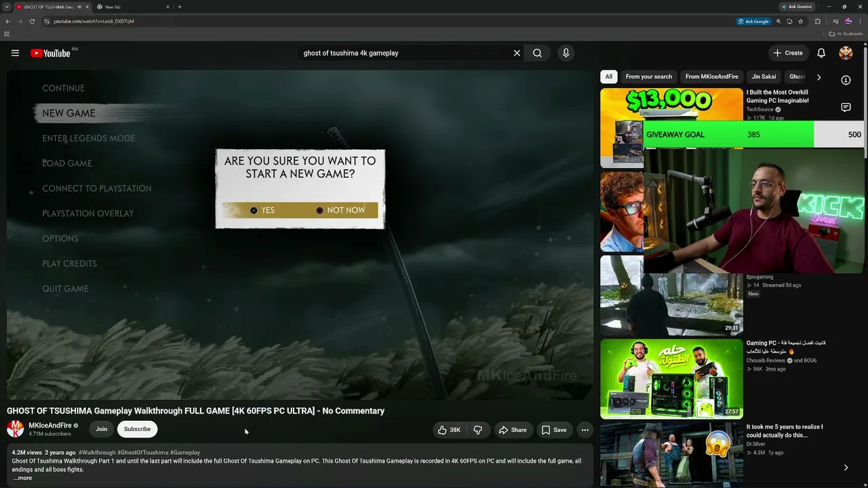Click the Ask Google lens button

(754, 21)
